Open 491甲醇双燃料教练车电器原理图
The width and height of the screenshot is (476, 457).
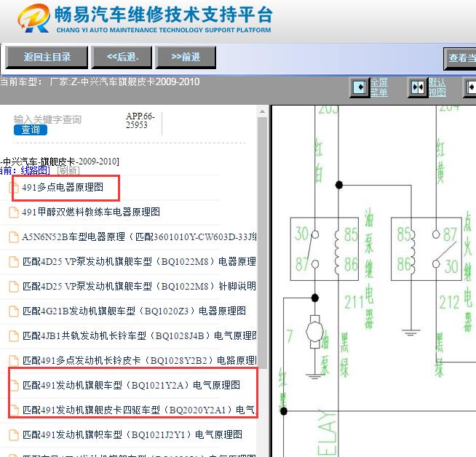click(x=91, y=212)
